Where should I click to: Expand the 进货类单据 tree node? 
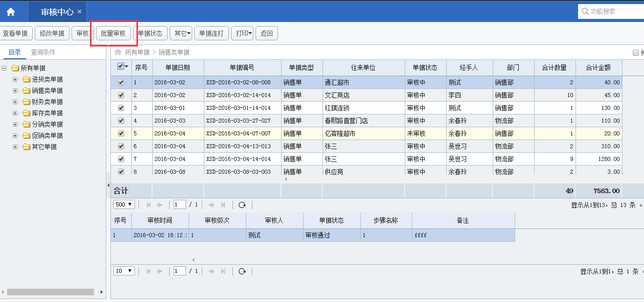pyautogui.click(x=15, y=79)
